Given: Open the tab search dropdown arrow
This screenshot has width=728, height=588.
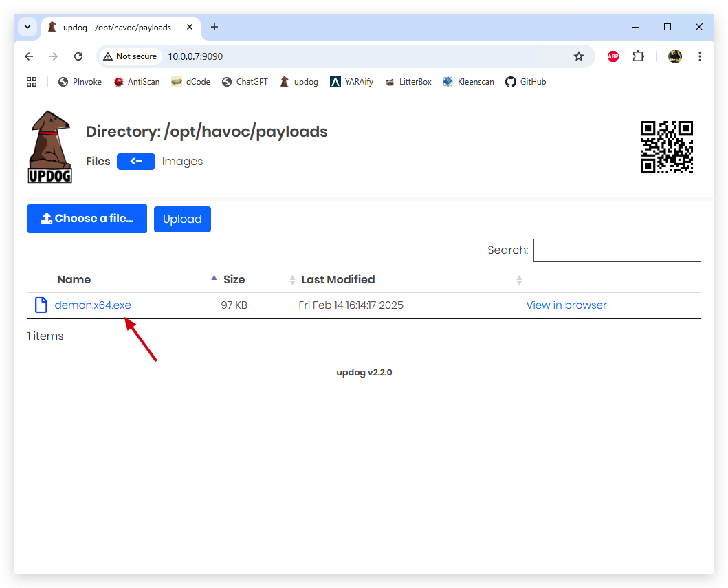Looking at the screenshot, I should coord(27,27).
